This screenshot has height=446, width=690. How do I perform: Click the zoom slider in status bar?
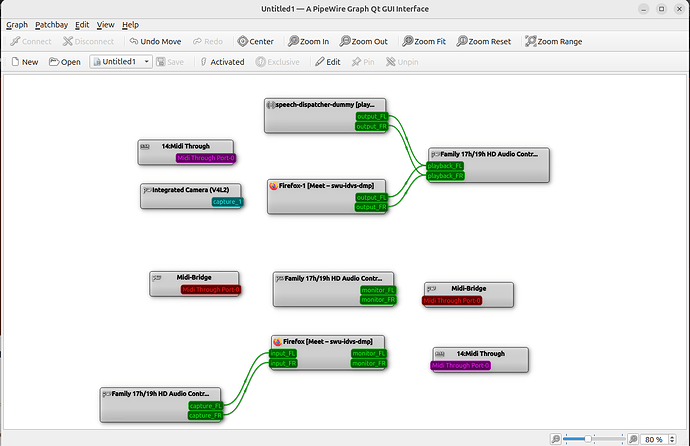pyautogui.click(x=592, y=439)
